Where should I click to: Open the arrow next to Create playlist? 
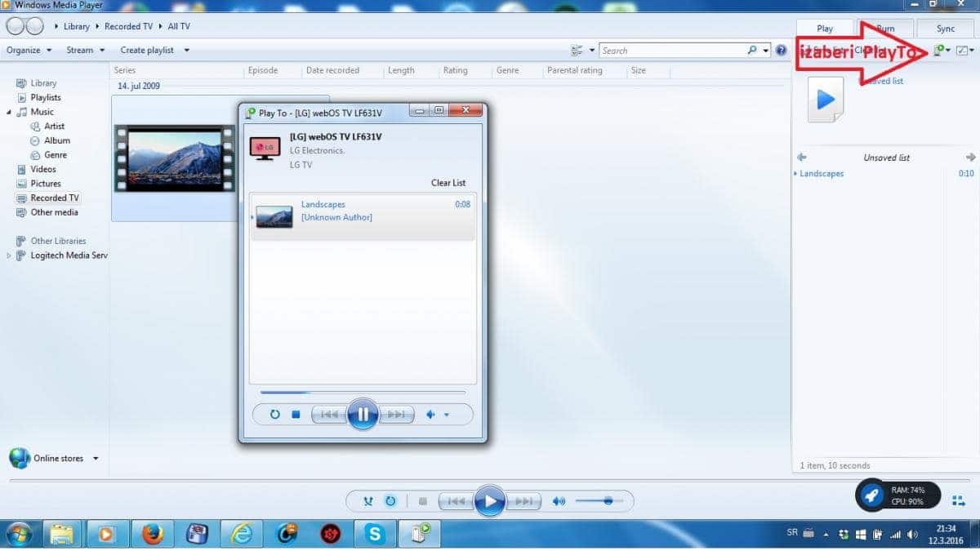(x=186, y=51)
